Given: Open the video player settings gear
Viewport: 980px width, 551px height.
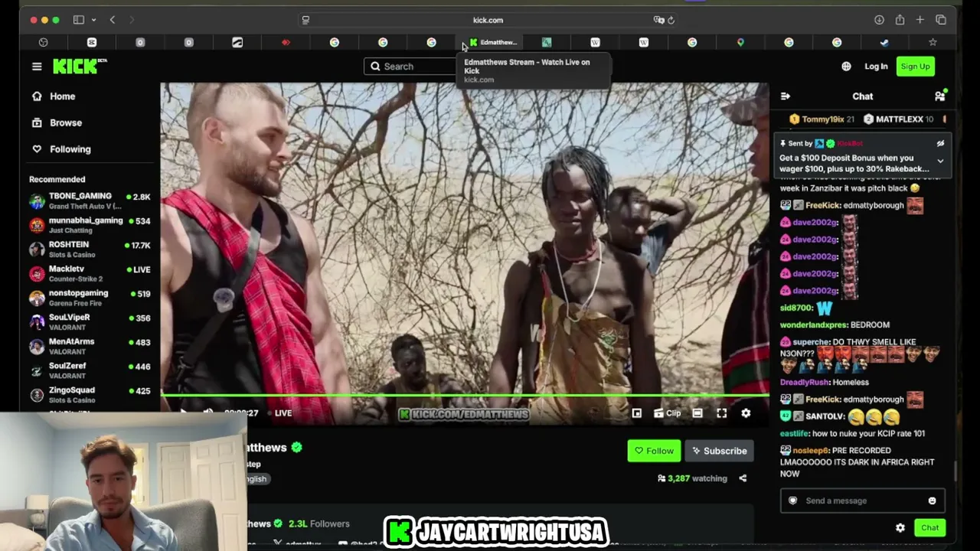Looking at the screenshot, I should click(746, 413).
